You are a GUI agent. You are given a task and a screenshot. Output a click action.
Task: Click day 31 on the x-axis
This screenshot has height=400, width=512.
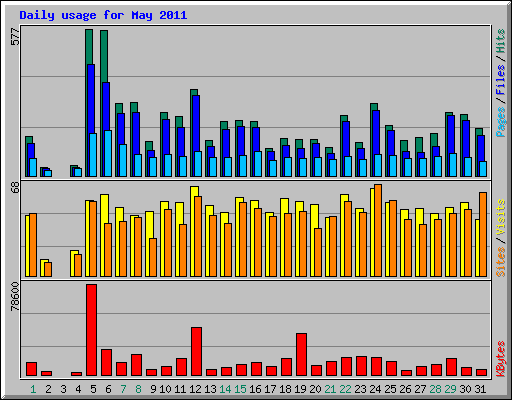point(480,389)
